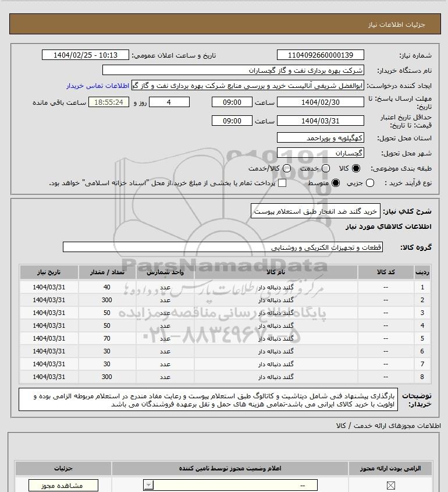The width and height of the screenshot is (448, 492).
Task: Click the price validity date 1404/03/31 field
Action: pyautogui.click(x=321, y=121)
